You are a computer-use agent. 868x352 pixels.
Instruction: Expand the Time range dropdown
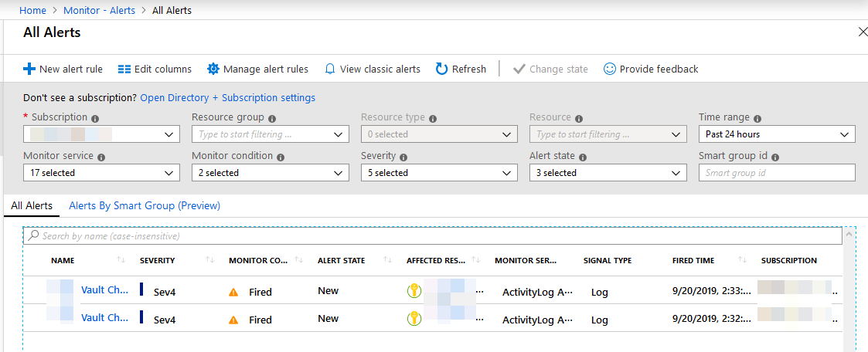[x=777, y=134]
